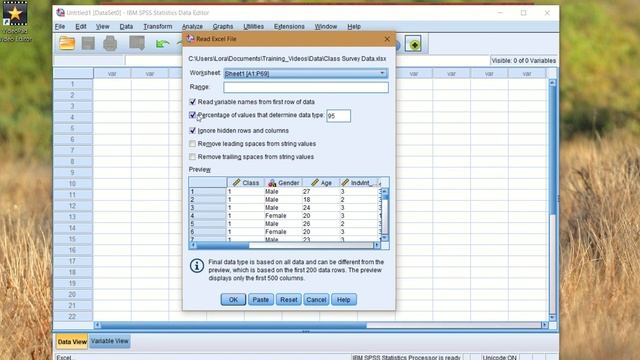
Task: Click row 10 header in data editor
Action: 73,184
